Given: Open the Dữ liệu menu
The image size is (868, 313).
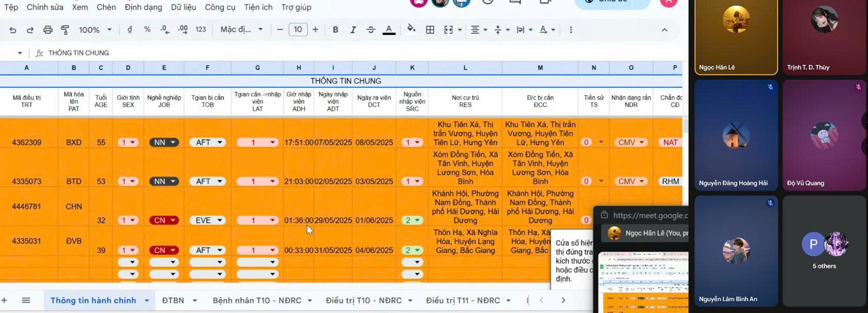Looking at the screenshot, I should click(x=183, y=7).
